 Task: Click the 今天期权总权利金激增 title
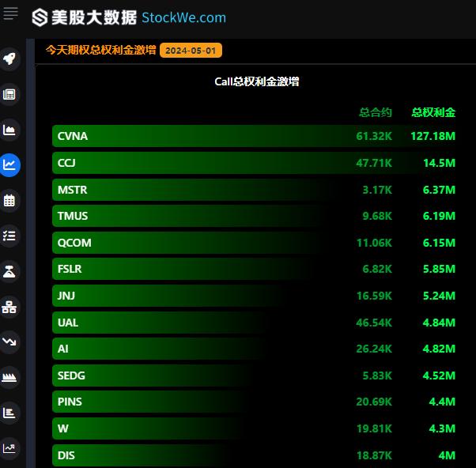click(x=100, y=50)
